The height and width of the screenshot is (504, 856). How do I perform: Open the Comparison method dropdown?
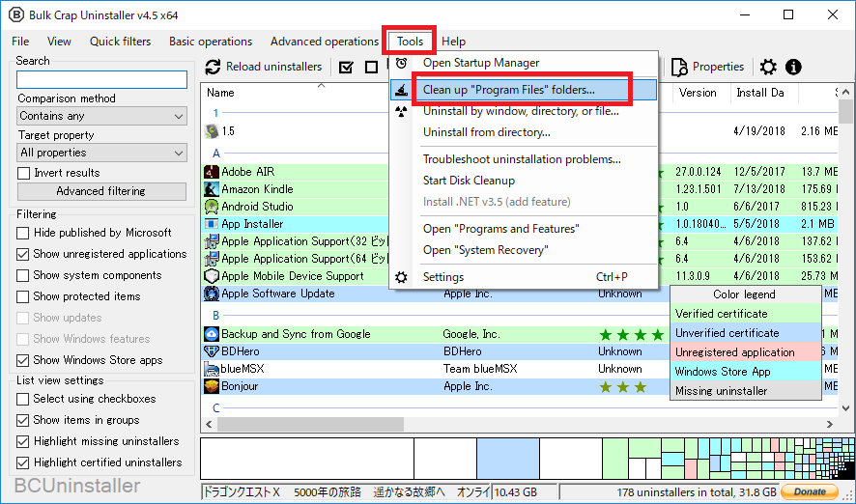click(102, 116)
